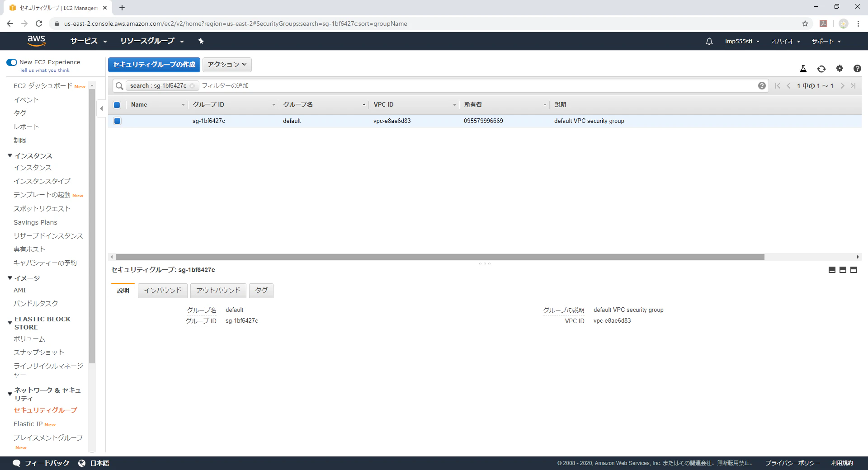
Task: Open the notifications bell
Action: coord(709,41)
